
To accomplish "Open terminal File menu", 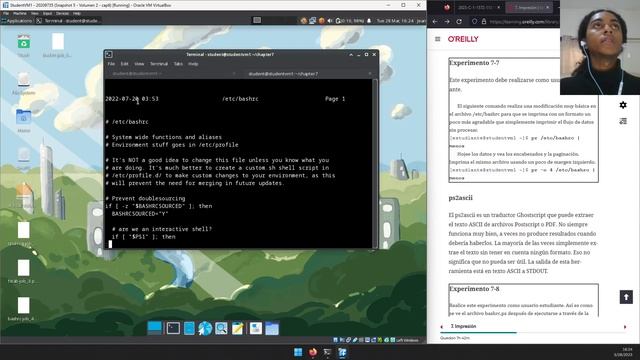I will 111,64.
